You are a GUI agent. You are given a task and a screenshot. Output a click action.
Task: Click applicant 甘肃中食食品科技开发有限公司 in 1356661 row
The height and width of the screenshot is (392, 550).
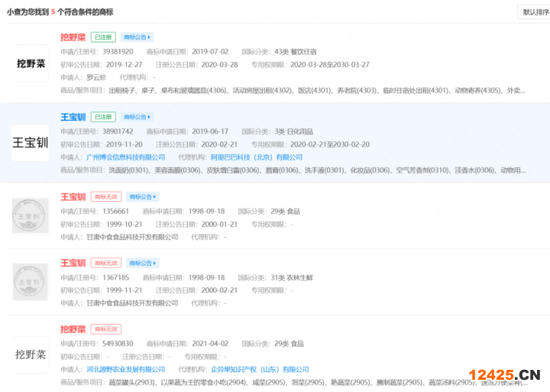132,237
